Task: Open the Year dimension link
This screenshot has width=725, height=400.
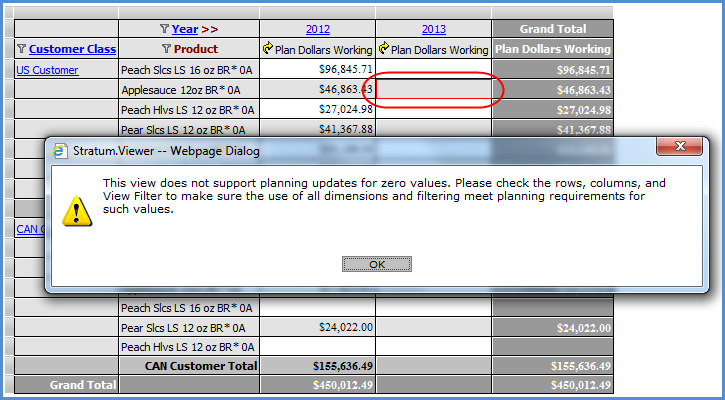Action: point(185,30)
